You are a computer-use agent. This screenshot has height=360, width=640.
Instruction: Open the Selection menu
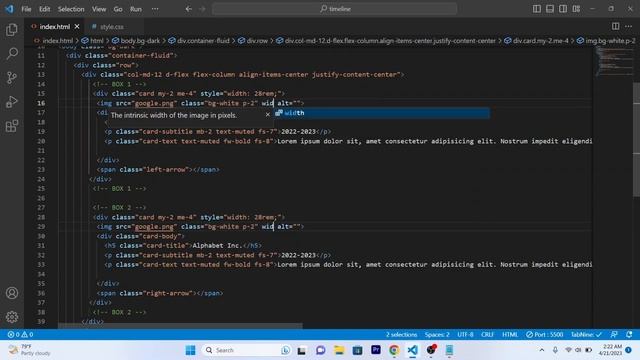[x=71, y=9]
